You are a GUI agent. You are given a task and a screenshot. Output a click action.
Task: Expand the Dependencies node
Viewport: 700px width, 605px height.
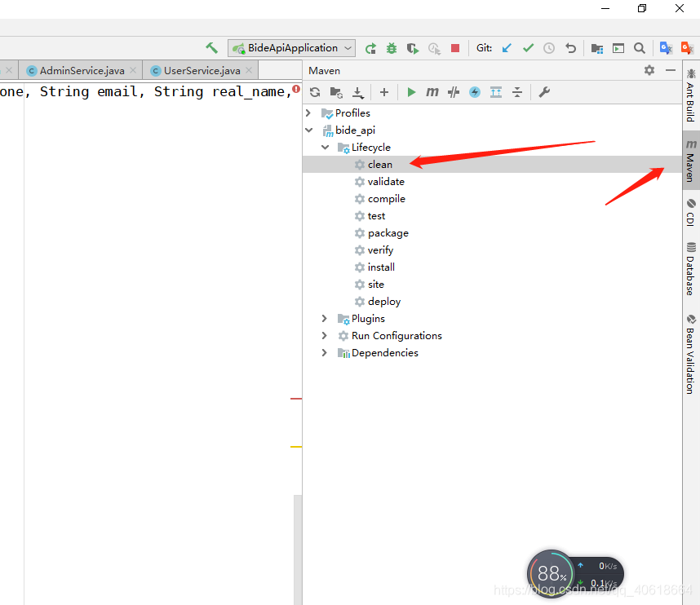click(x=325, y=352)
